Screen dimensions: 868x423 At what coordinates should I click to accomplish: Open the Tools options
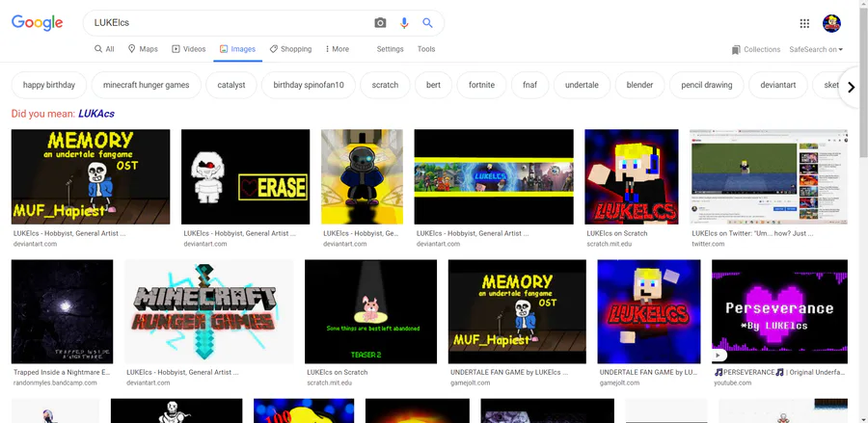pos(426,49)
